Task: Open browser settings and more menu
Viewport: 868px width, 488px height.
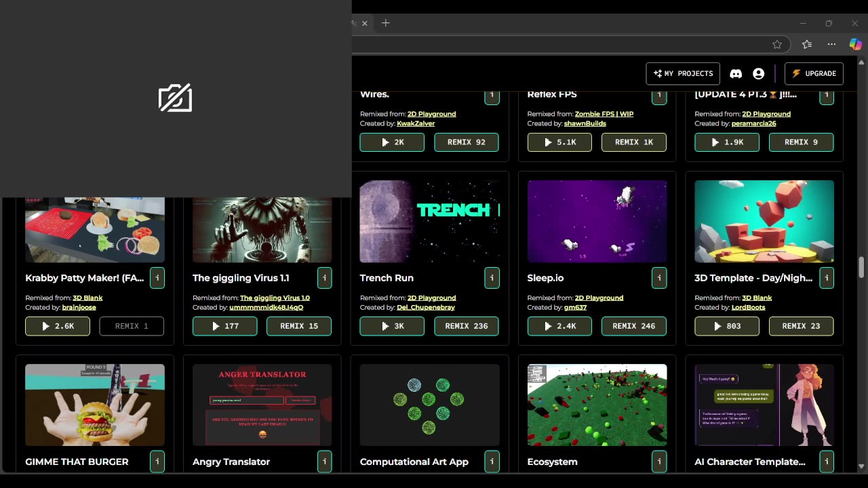Action: 831,44
